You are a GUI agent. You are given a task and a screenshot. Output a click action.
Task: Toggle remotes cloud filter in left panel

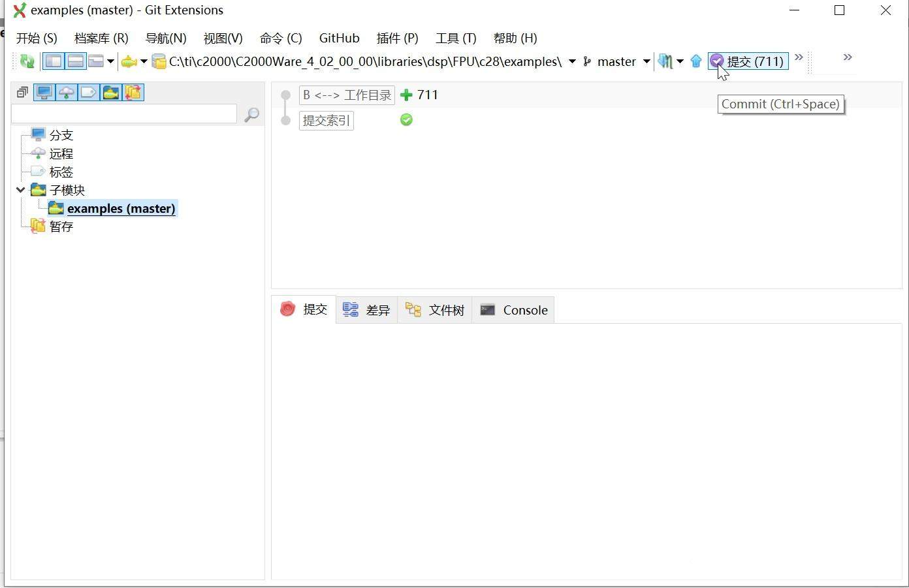tap(66, 93)
